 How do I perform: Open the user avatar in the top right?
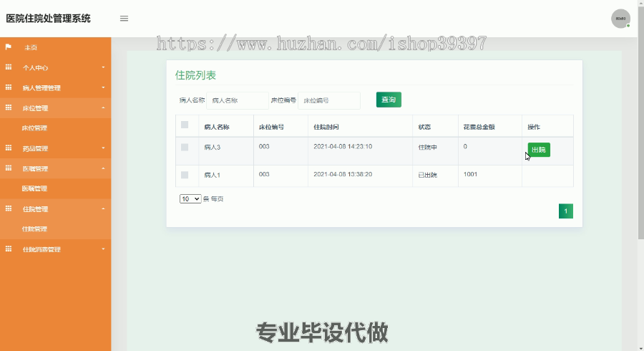(620, 19)
